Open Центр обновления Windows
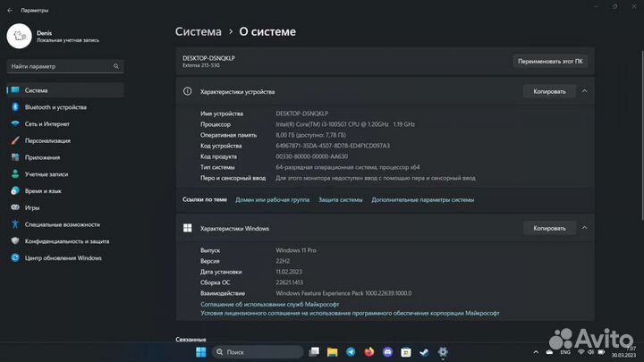644x362 pixels. (65, 258)
